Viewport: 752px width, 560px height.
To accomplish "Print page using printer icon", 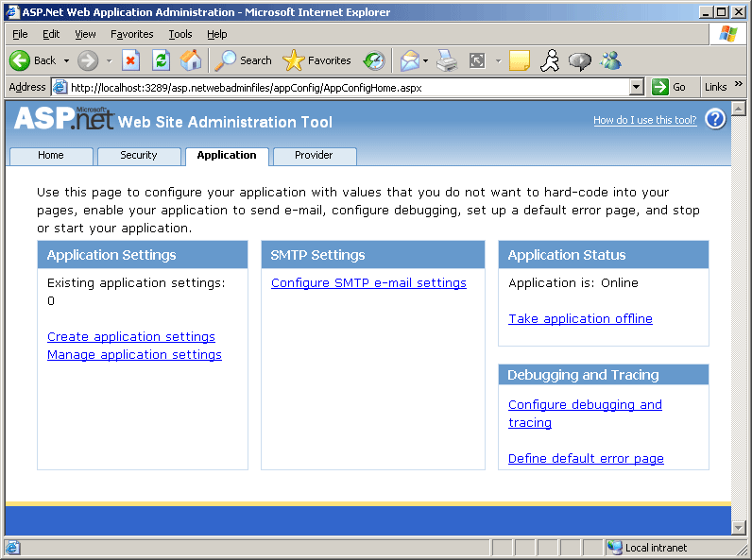I will [447, 60].
